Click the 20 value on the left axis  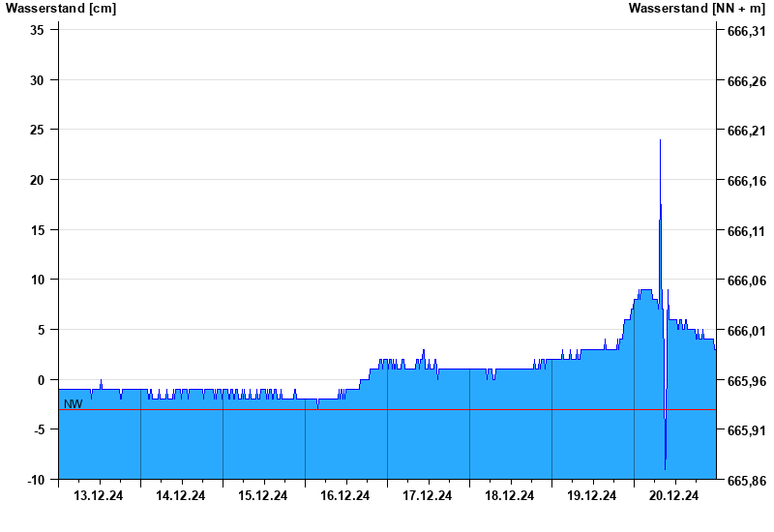[x=39, y=180]
